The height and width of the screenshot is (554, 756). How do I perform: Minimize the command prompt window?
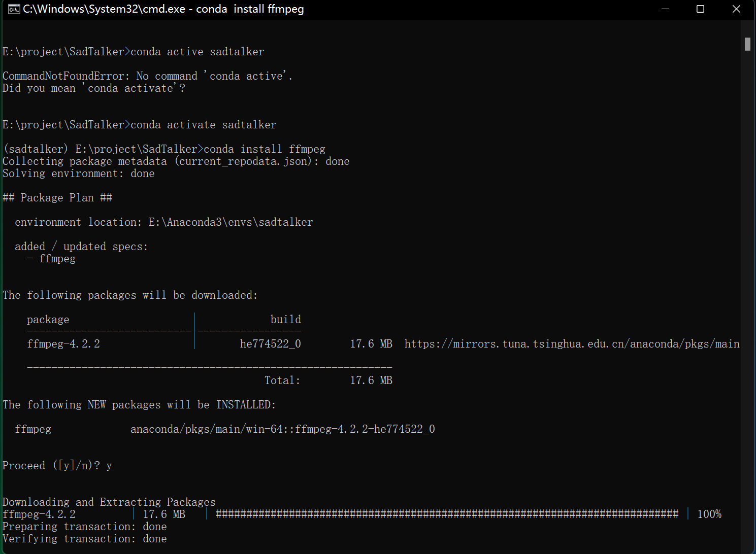coord(666,9)
